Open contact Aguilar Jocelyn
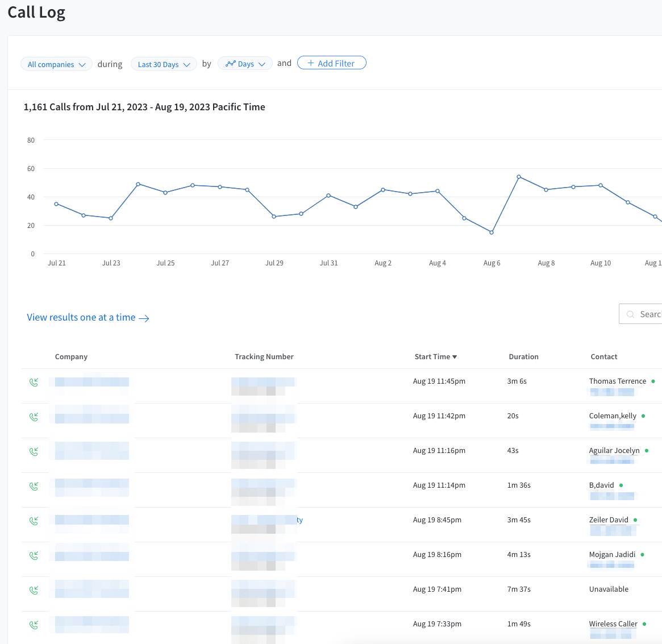 tap(614, 450)
